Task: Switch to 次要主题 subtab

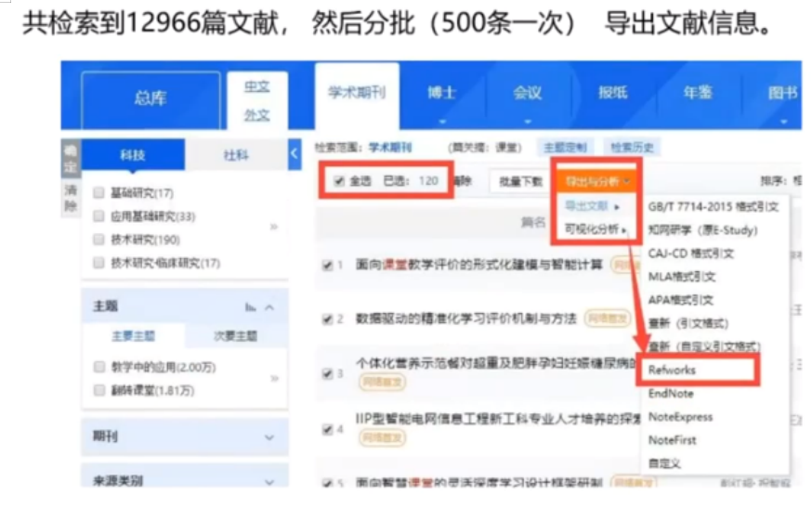Action: [x=236, y=336]
